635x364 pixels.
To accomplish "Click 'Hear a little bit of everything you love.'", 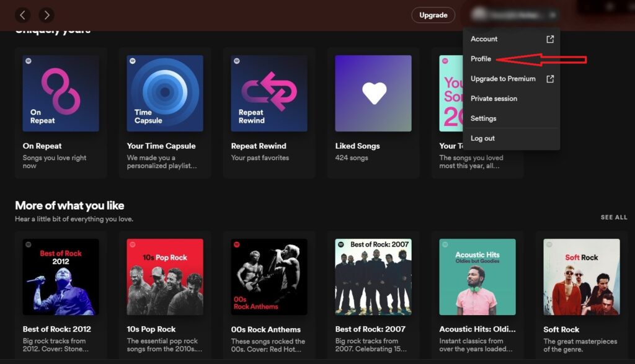I will point(74,219).
